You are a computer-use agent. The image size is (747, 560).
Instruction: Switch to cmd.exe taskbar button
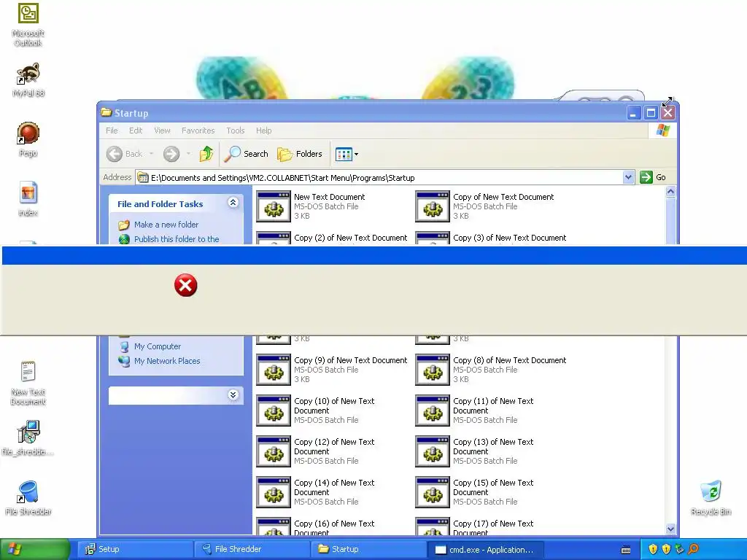tap(486, 549)
